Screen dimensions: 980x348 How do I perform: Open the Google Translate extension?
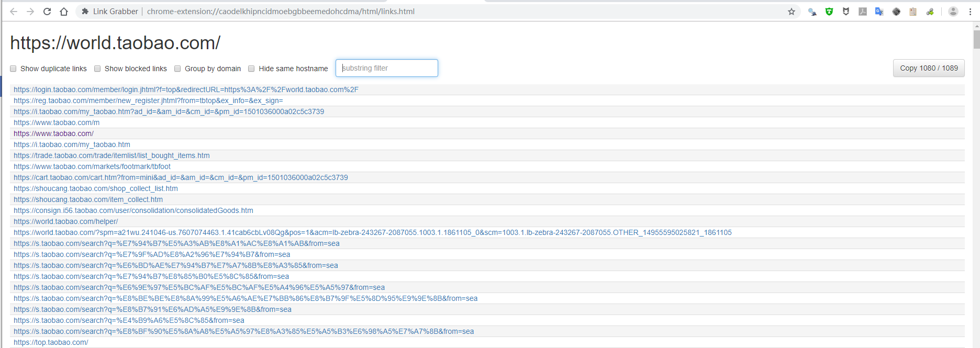[879, 12]
